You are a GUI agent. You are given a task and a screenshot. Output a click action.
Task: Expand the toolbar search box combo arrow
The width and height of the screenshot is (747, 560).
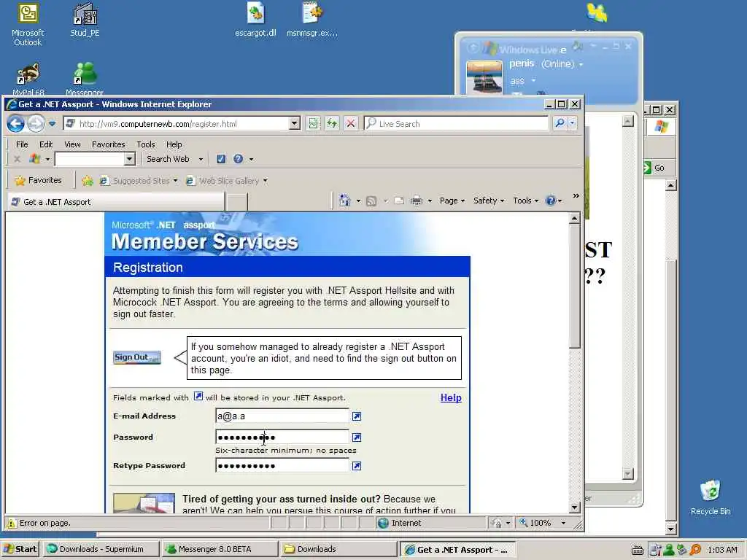[x=130, y=158]
